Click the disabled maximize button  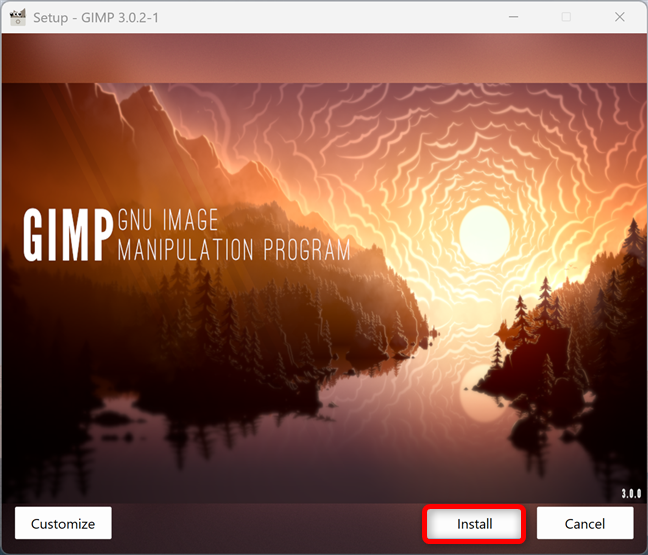click(x=566, y=17)
